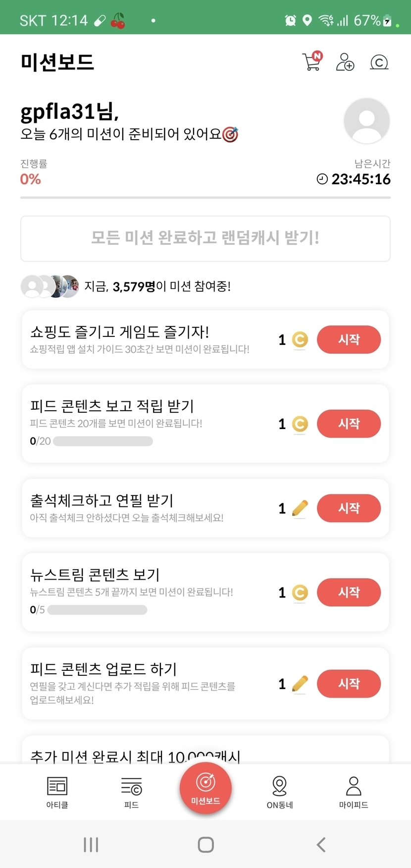The height and width of the screenshot is (868, 411).
Task: Tap 모든 미션 완료하고 랜덤캐시 받기 button
Action: (205, 238)
